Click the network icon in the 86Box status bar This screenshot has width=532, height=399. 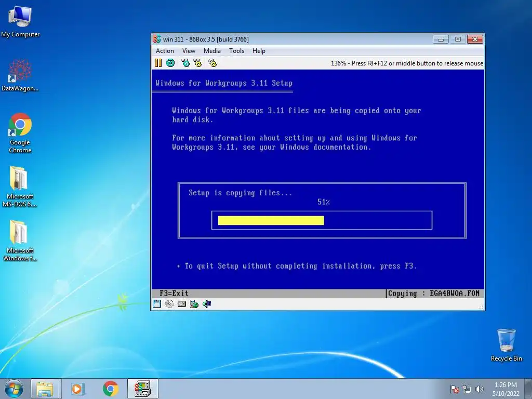point(194,303)
